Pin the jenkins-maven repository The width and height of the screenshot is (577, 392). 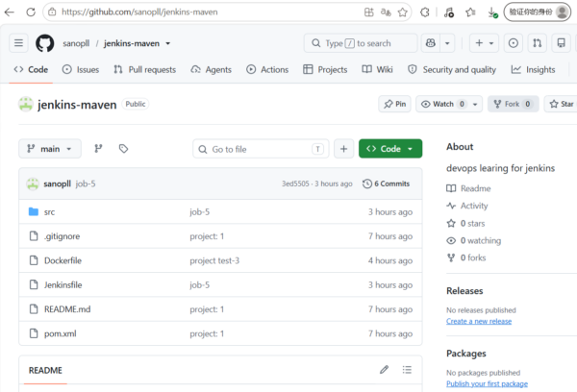394,104
